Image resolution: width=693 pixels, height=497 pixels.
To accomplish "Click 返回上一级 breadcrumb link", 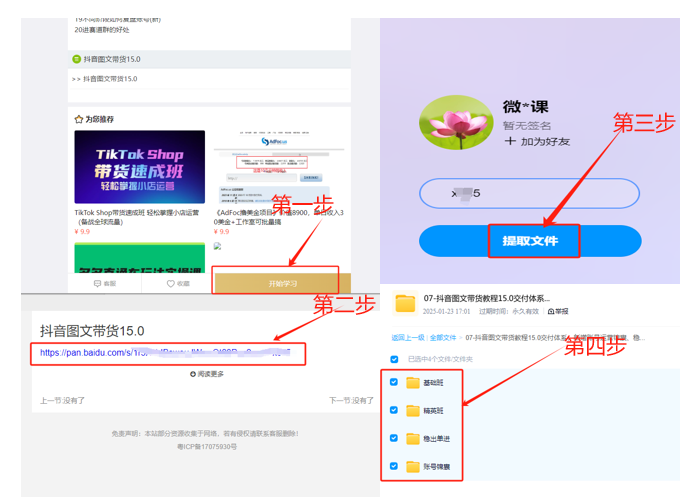I will [x=407, y=338].
